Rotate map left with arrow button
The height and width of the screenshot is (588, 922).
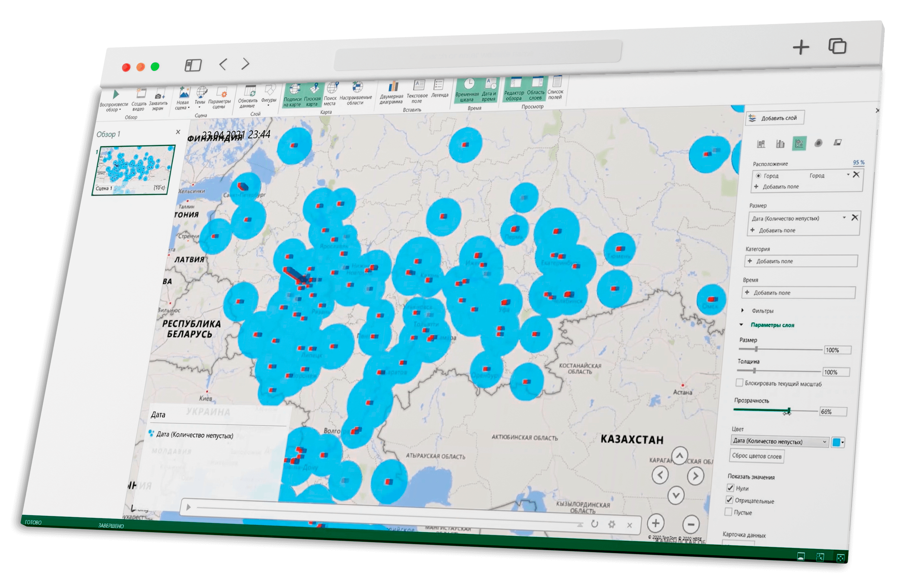660,476
